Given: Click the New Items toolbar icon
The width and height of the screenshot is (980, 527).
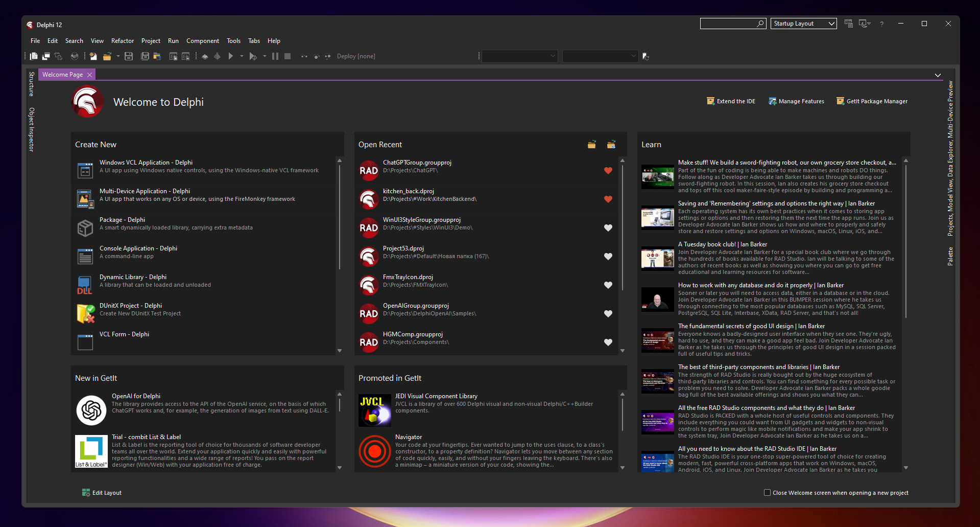Looking at the screenshot, I should (93, 56).
